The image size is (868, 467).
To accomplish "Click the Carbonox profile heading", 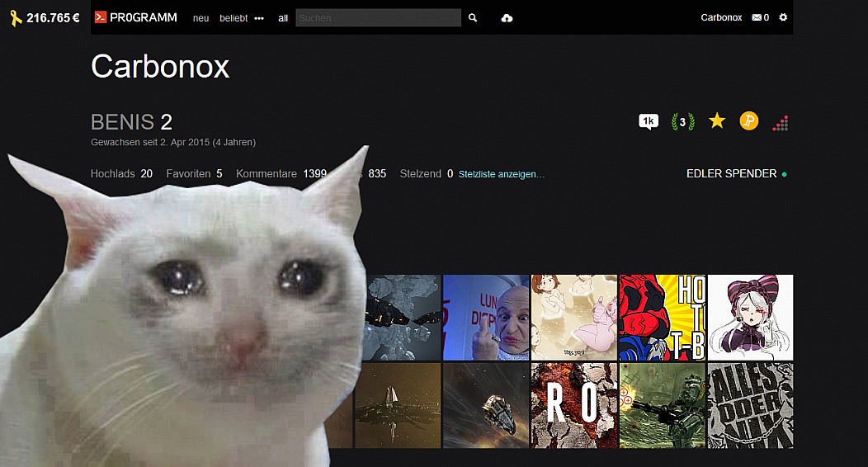I will [x=160, y=66].
